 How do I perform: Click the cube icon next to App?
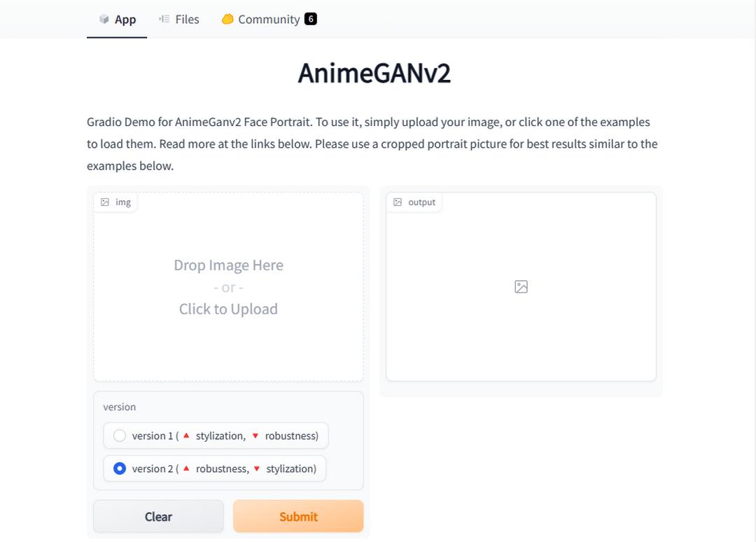(104, 20)
